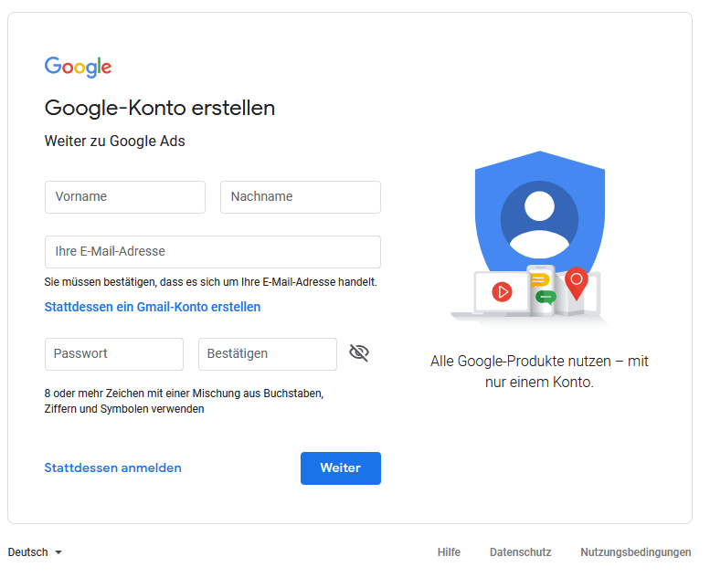Image resolution: width=710 pixels, height=588 pixels.
Task: Click the red play button icon
Action: coord(502,292)
